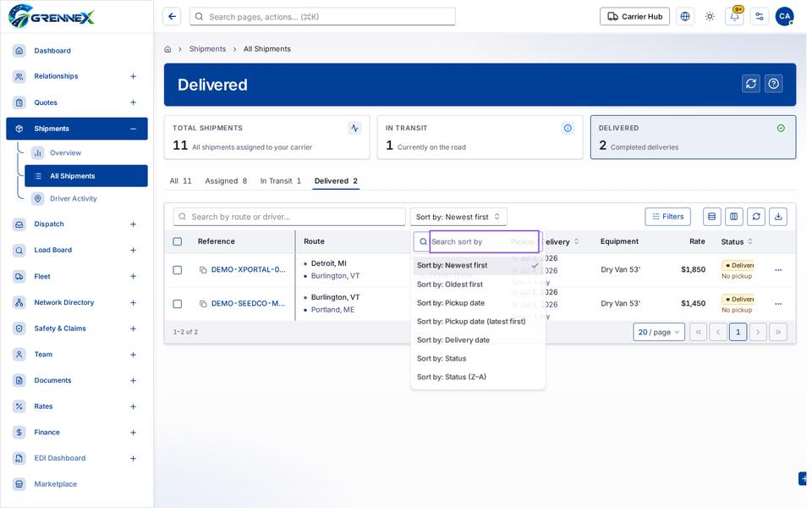This screenshot has width=812, height=508.
Task: Open the settings sliders icon in header
Action: [x=760, y=17]
